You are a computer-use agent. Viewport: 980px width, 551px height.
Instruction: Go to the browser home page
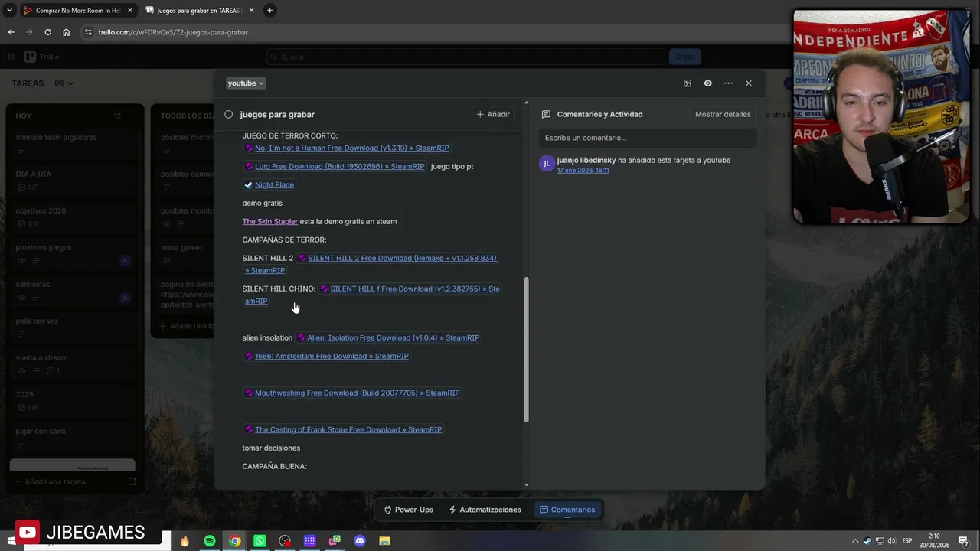click(x=66, y=32)
